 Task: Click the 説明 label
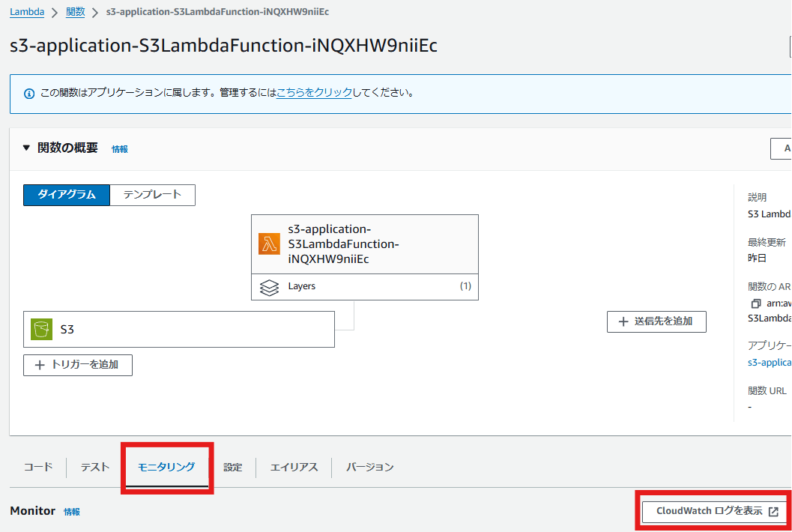click(x=757, y=197)
